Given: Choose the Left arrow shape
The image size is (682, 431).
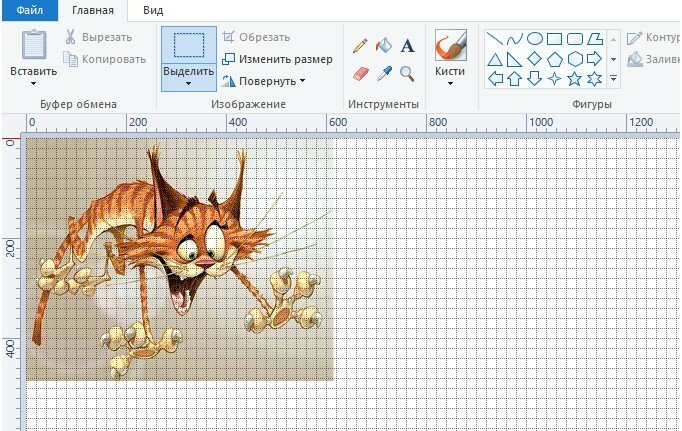Looking at the screenshot, I should [x=495, y=79].
